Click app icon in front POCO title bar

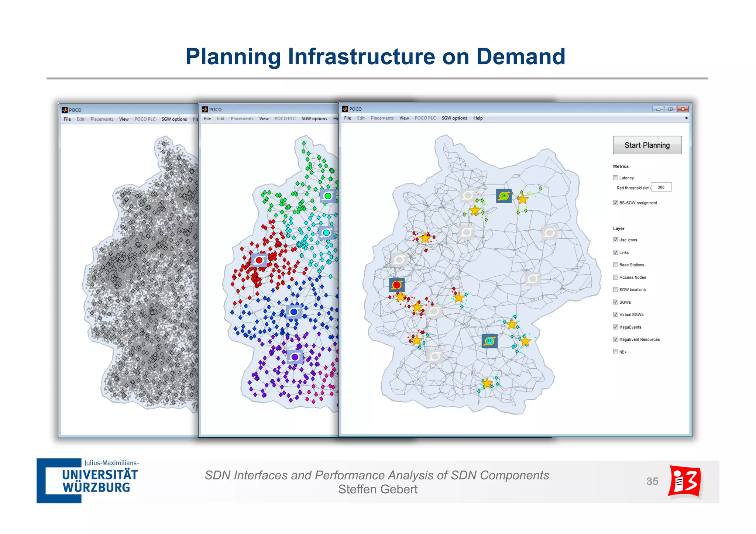tap(345, 109)
